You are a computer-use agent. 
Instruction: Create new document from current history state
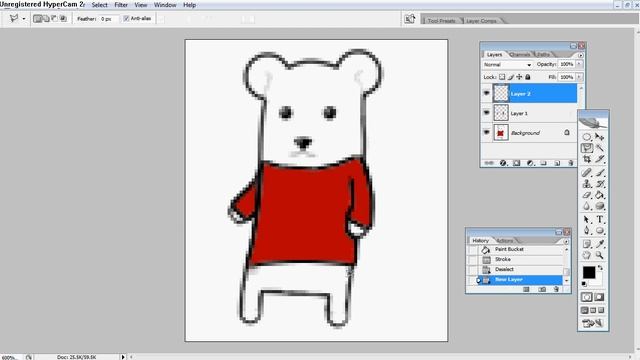tap(526, 289)
